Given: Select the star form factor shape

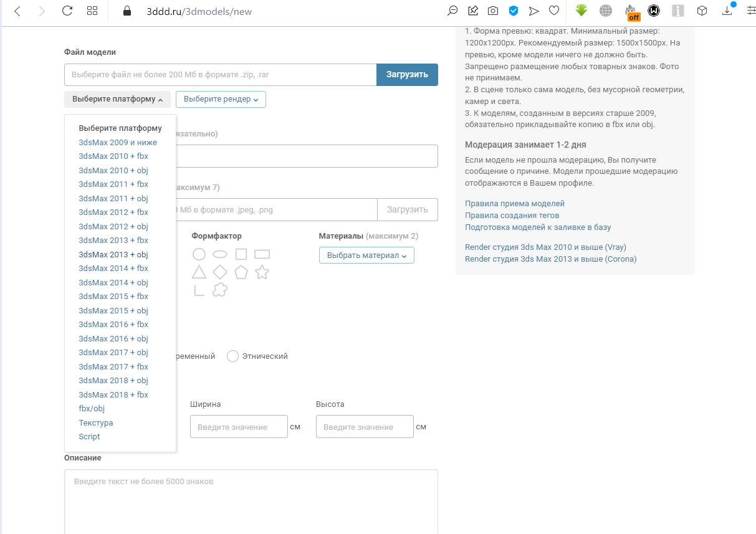Looking at the screenshot, I should click(x=262, y=272).
